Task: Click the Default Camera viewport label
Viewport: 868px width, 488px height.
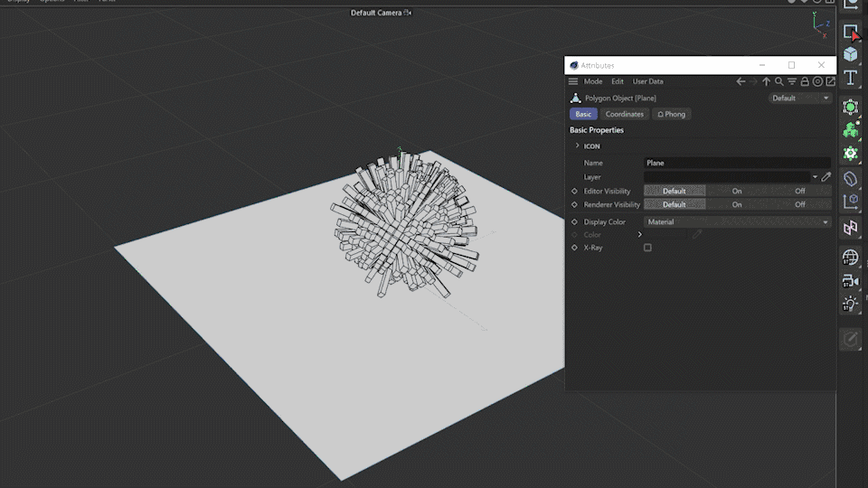Action: click(x=376, y=13)
